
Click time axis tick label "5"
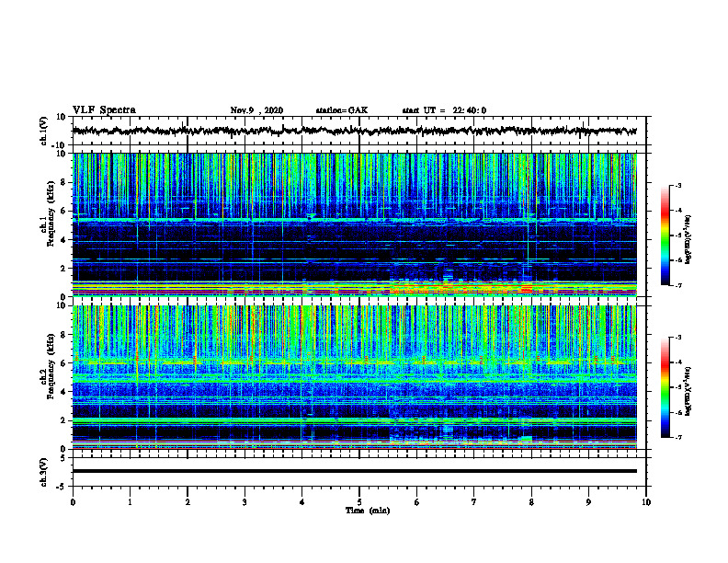[359, 502]
